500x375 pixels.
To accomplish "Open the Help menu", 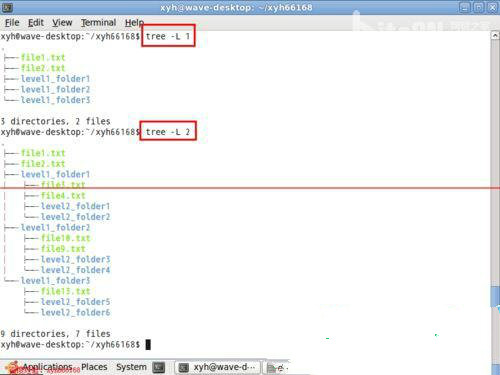I will pyautogui.click(x=134, y=23).
